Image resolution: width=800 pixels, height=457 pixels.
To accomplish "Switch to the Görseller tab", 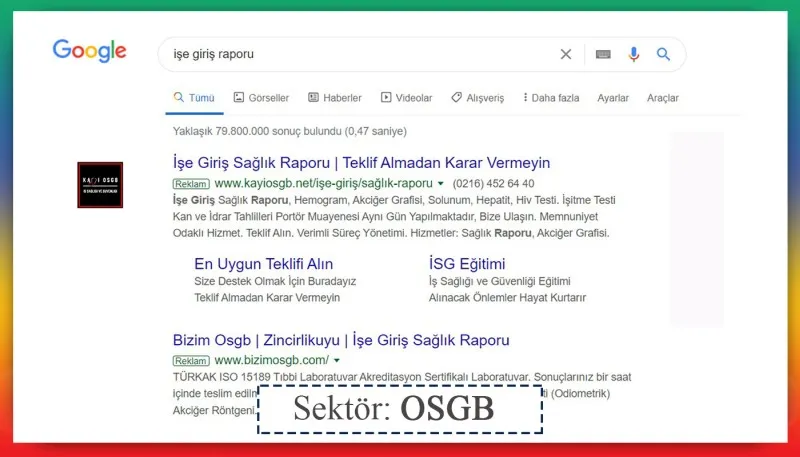I will click(x=261, y=97).
